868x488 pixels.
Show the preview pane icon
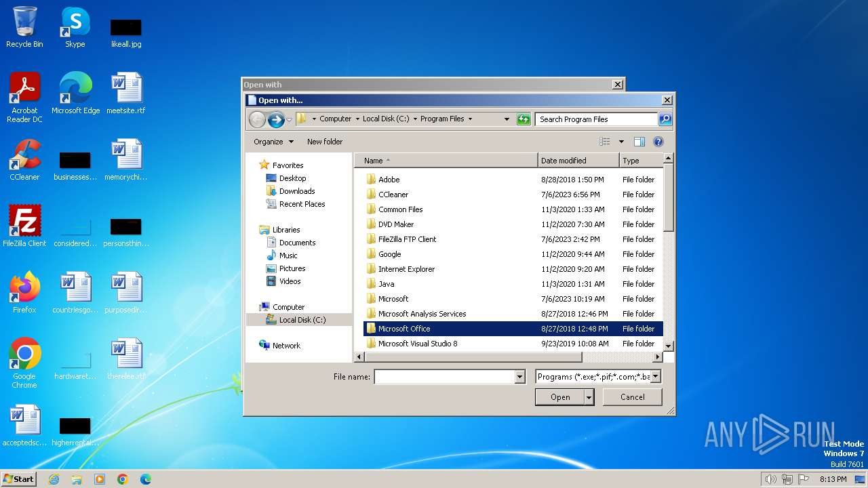[639, 142]
